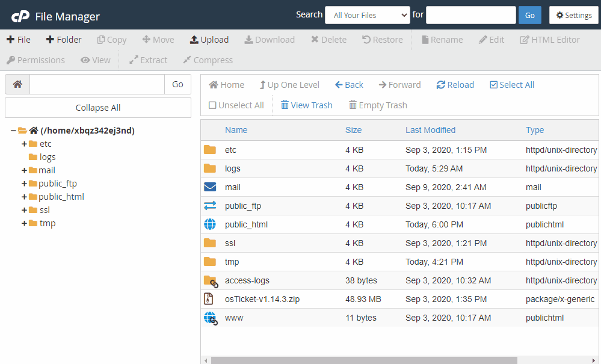Open the HTML Editor
601x364 pixels.
pos(550,40)
